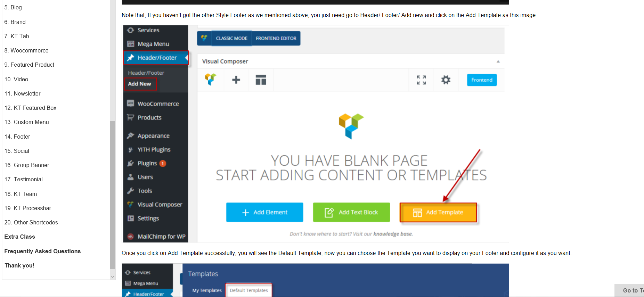Open '9. Featured Product' link
This screenshot has height=297, width=644.
tap(29, 65)
